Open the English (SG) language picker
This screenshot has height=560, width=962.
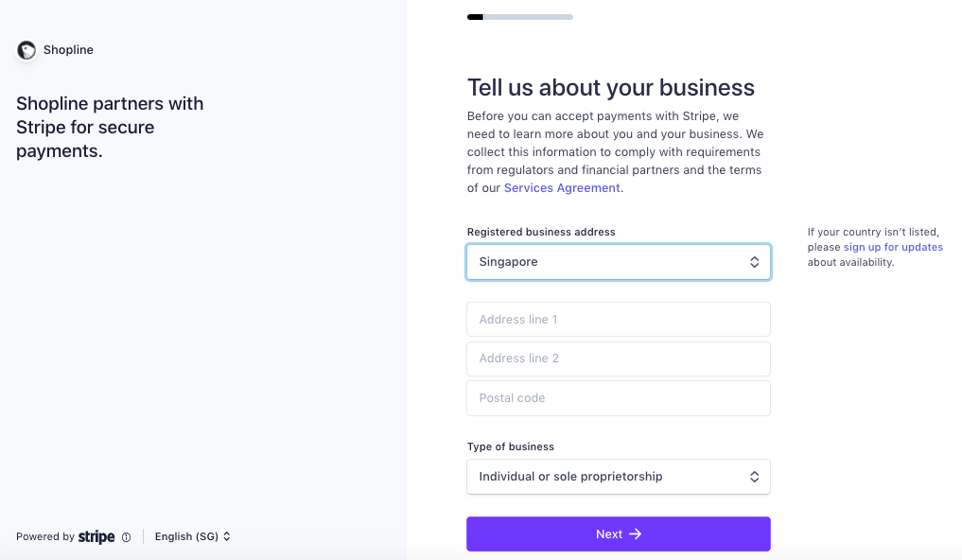[193, 536]
